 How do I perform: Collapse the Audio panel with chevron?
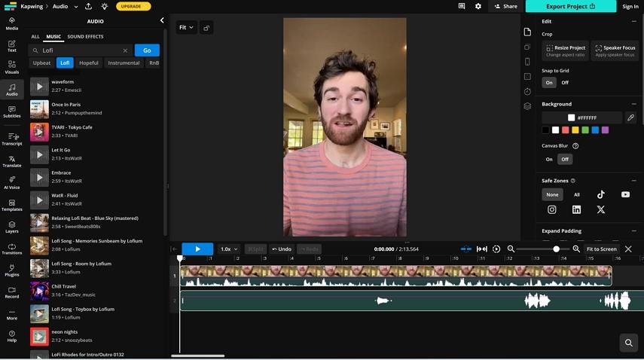tap(162, 20)
